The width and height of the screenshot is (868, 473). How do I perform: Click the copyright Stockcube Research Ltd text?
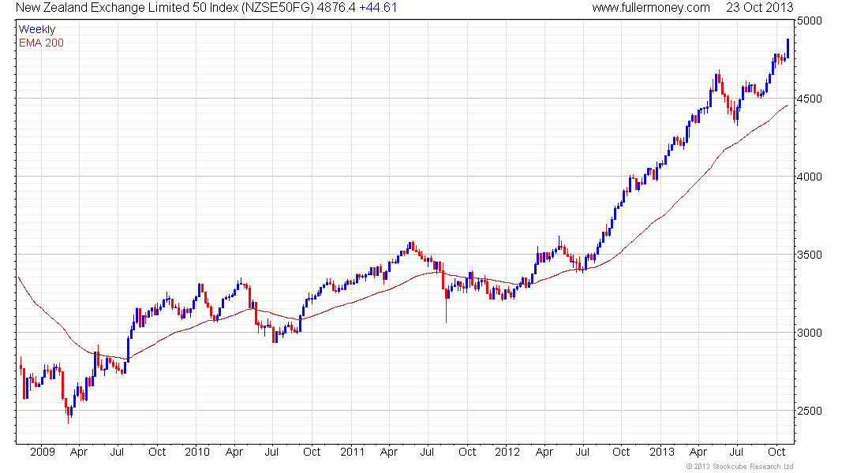(739, 467)
